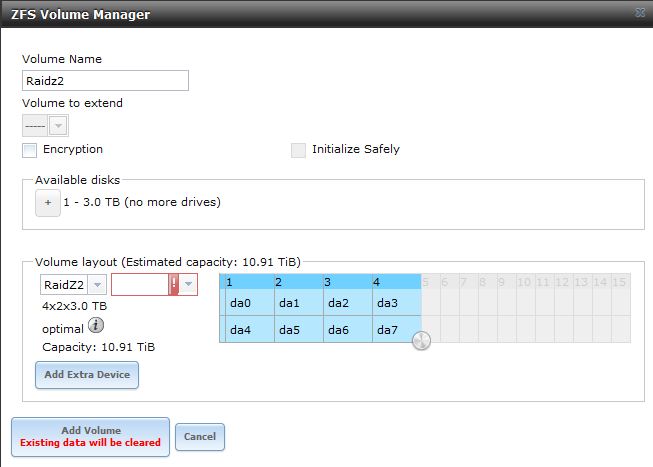Select disk cell da7
The width and height of the screenshot is (653, 467).
[x=397, y=330]
